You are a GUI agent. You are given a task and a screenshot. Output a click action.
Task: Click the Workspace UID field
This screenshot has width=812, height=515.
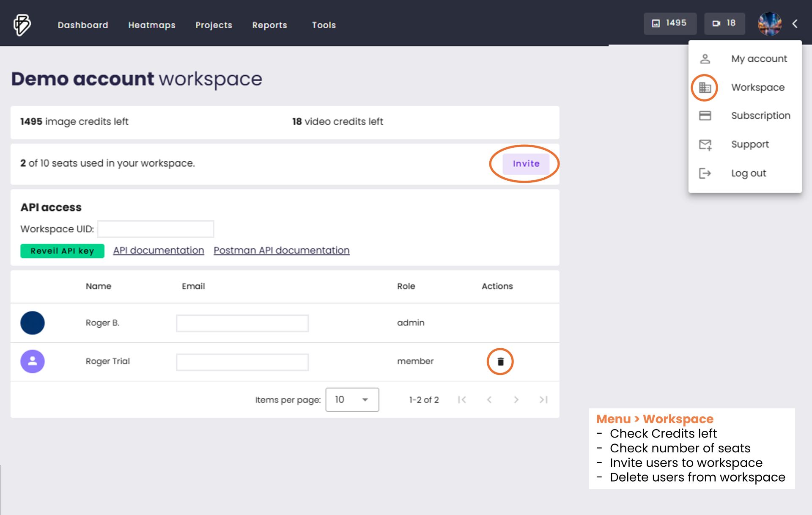point(156,229)
